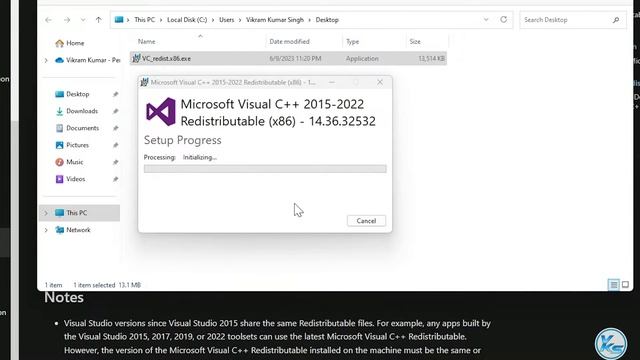Open the address bar history dropdown
640x360 pixels.
click(486, 20)
